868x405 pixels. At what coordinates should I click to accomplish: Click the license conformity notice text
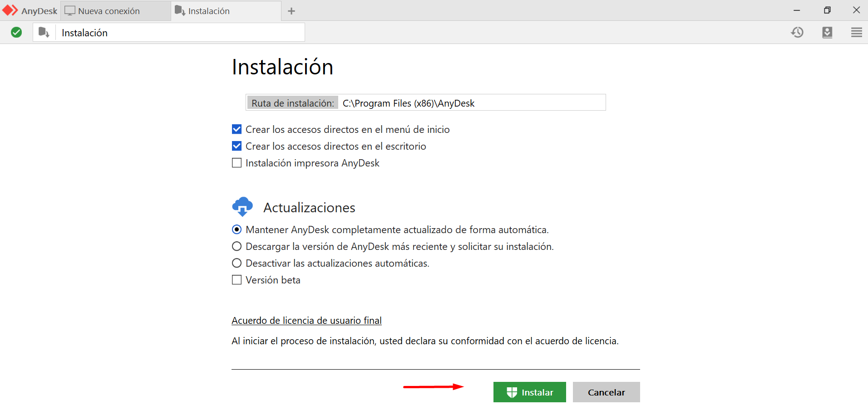click(x=425, y=341)
